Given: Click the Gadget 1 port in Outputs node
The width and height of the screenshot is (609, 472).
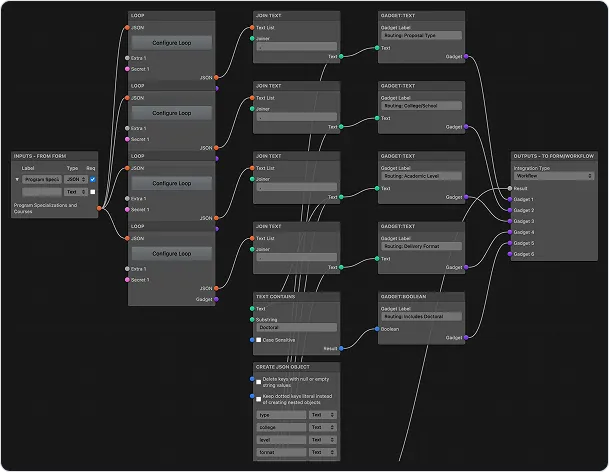Looking at the screenshot, I should tap(510, 199).
